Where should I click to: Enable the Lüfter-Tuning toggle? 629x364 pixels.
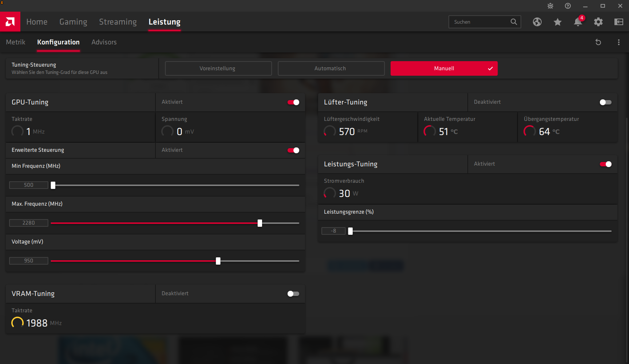coord(606,102)
